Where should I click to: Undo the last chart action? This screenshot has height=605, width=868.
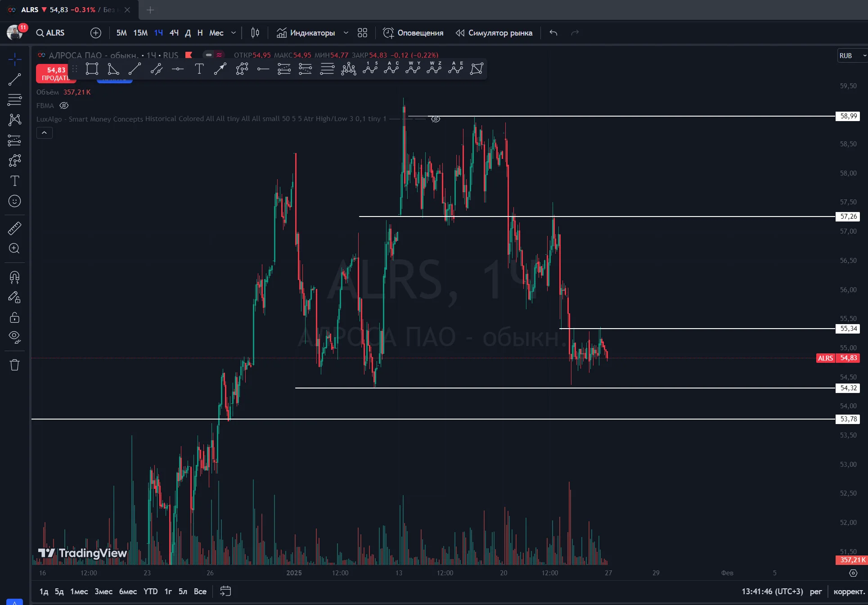point(553,33)
